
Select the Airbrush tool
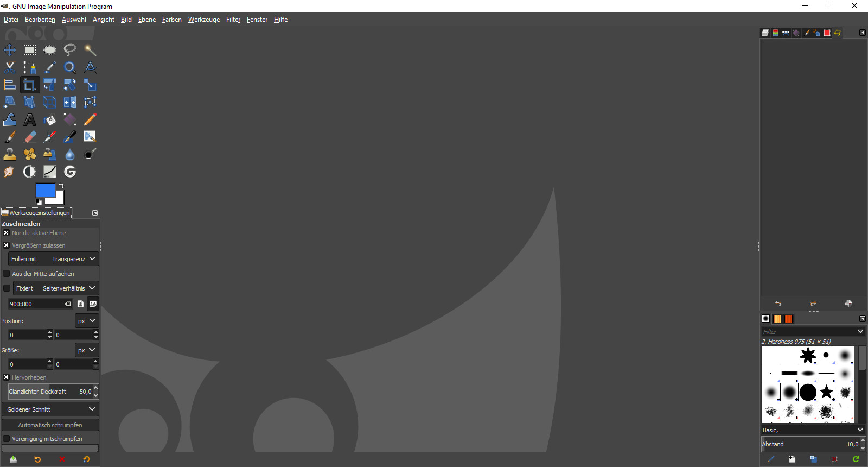point(50,137)
